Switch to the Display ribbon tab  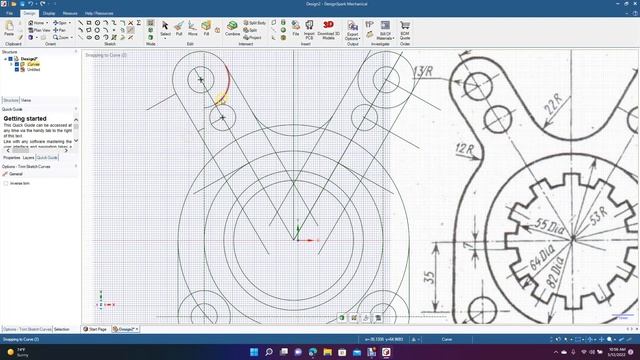point(49,13)
